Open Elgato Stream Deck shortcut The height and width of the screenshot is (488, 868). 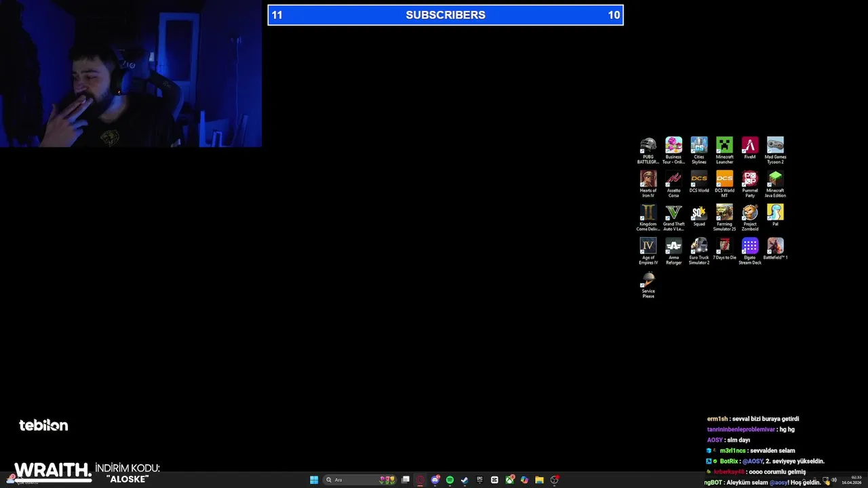tap(750, 251)
